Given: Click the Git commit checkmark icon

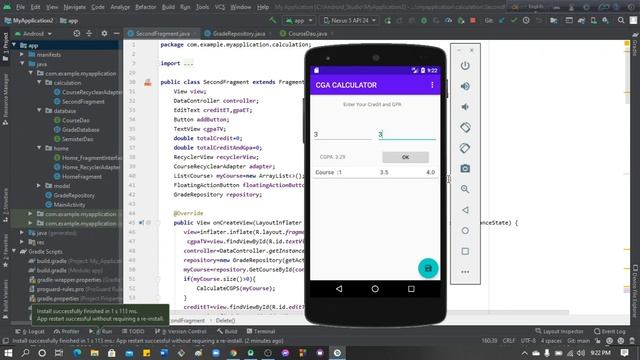Looking at the screenshot, I should [x=514, y=20].
